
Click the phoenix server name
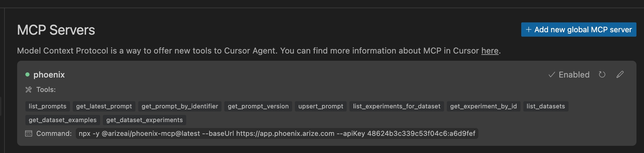[x=49, y=74]
